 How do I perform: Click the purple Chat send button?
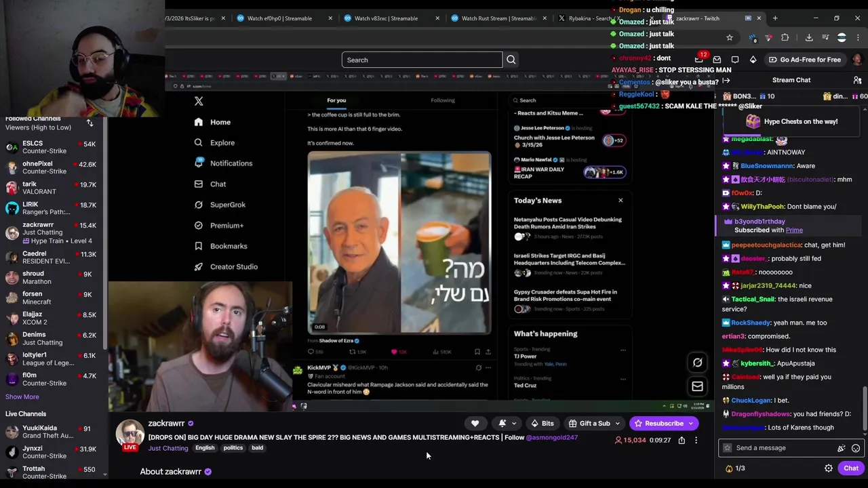pyautogui.click(x=851, y=468)
